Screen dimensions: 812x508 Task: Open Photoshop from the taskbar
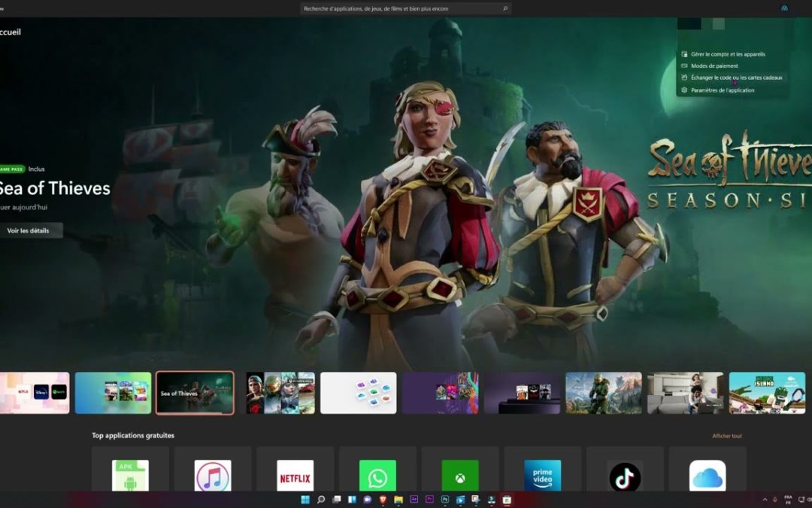[x=445, y=500]
